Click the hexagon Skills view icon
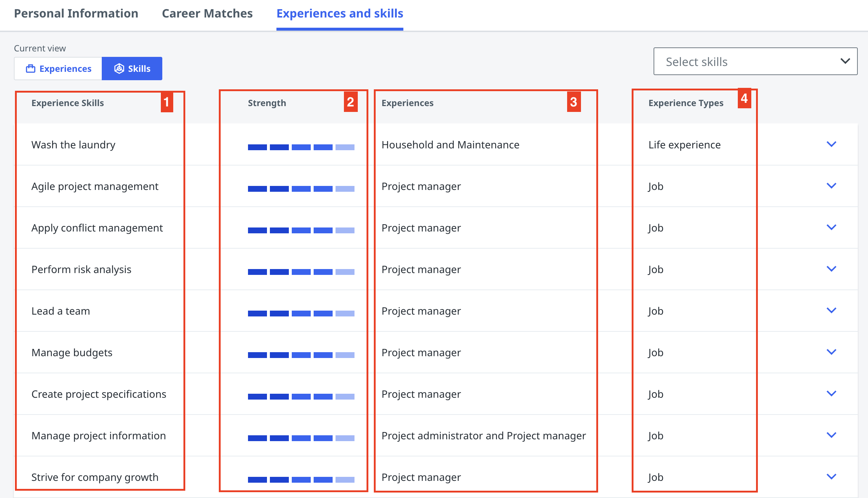The height and width of the screenshot is (498, 868). tap(119, 69)
